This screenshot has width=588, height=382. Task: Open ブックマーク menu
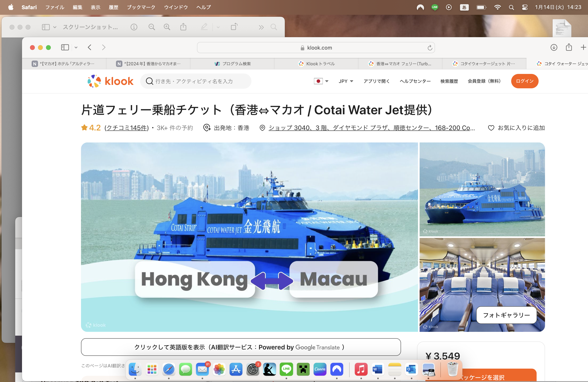point(141,7)
